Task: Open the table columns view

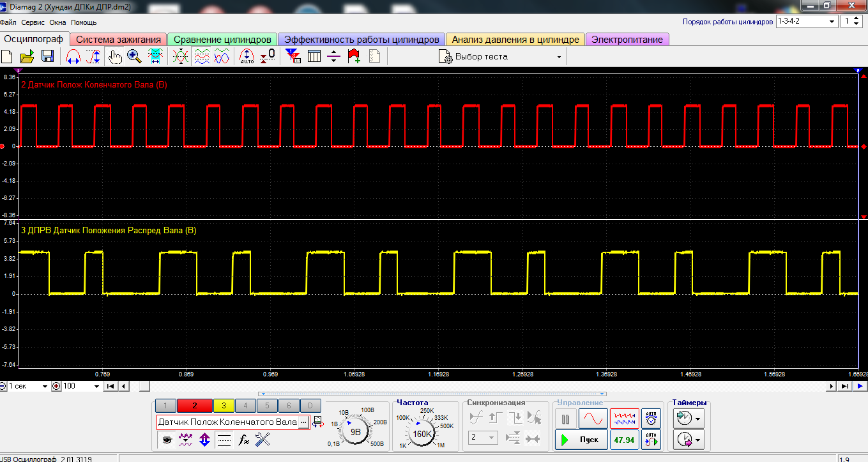Action: pos(314,56)
